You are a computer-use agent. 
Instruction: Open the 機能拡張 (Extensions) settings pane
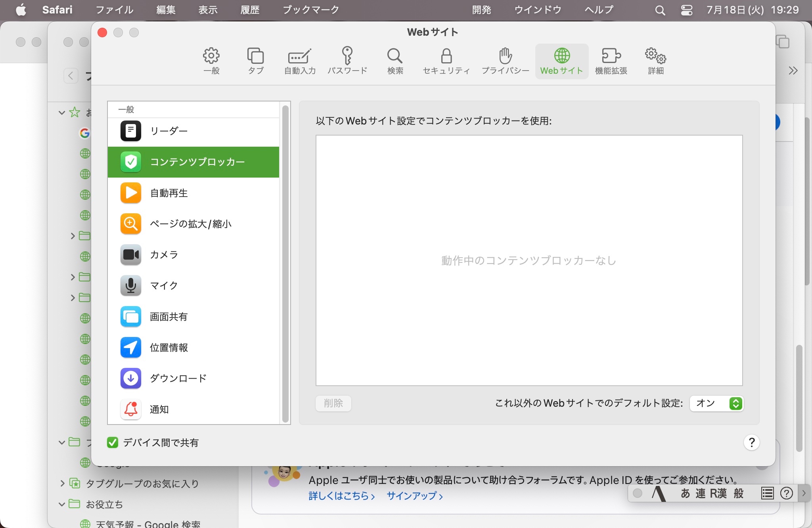611,61
